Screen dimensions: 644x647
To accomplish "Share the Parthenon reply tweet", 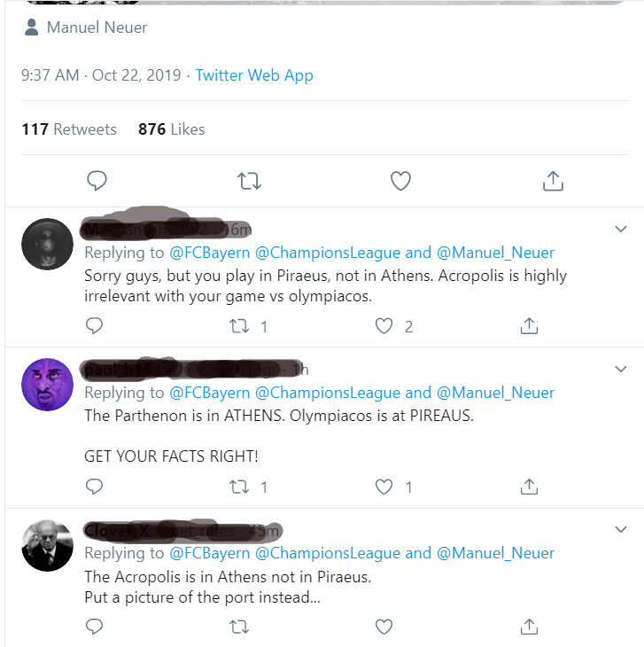I will point(529,487).
